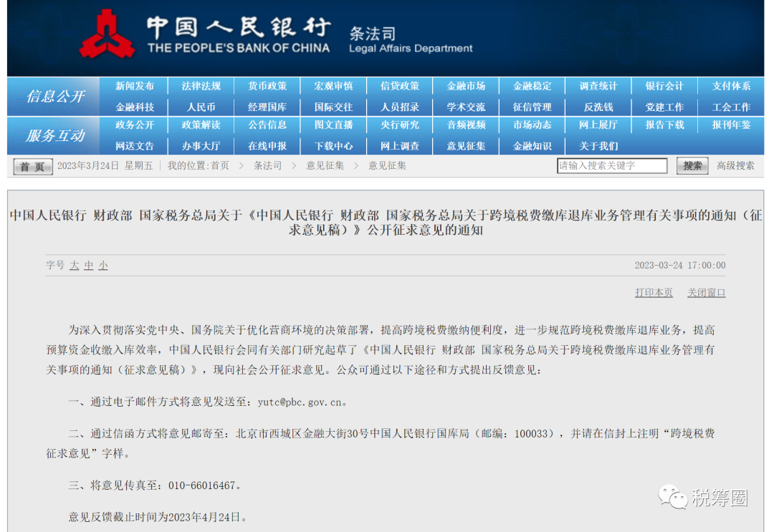Image resolution: width=774 pixels, height=532 pixels.
Task: Open 网送文告 navigation item
Action: pos(134,146)
